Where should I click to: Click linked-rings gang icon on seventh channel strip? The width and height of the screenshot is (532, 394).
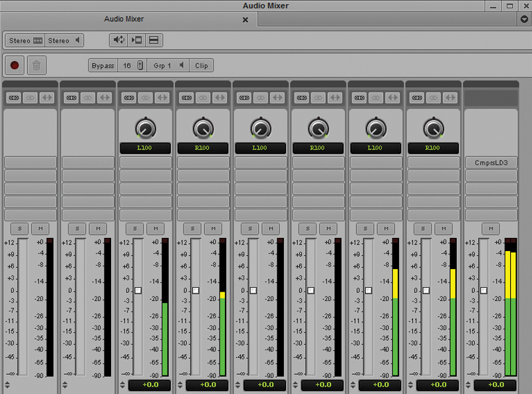click(x=376, y=98)
